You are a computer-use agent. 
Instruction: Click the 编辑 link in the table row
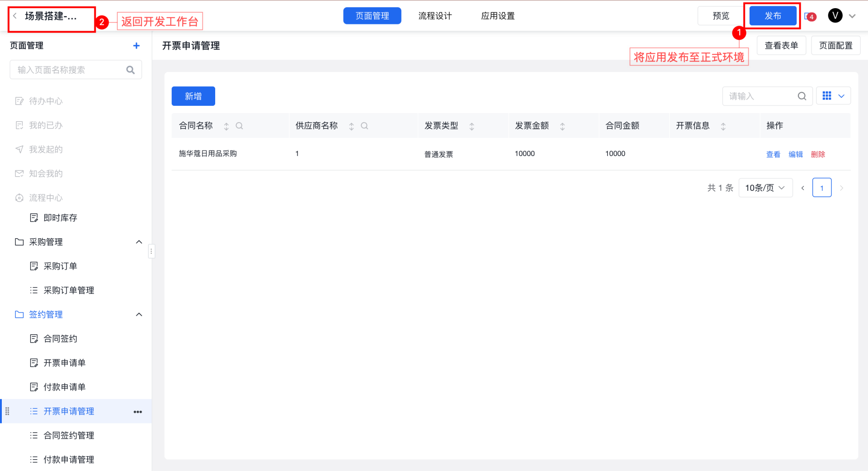tap(795, 155)
